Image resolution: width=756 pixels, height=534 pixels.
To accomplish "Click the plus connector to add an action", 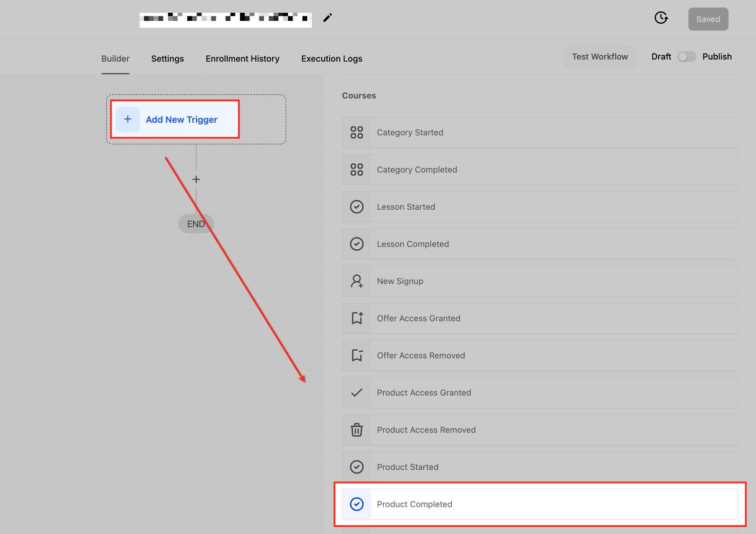I will (196, 179).
